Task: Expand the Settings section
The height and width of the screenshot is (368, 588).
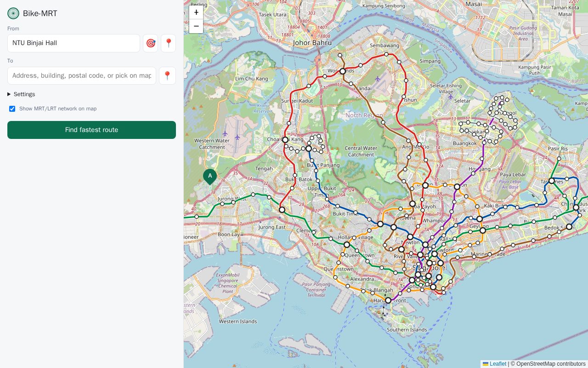Action: 21,94
